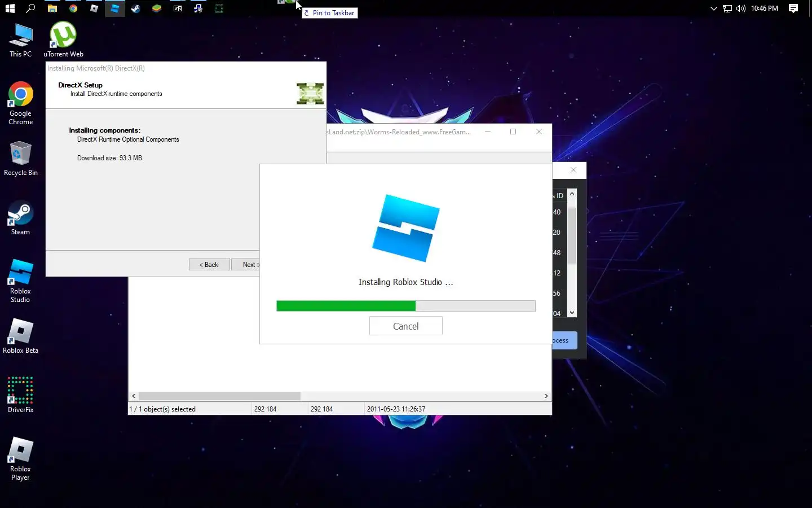
Task: Click the 'ID' column header
Action: point(559,196)
